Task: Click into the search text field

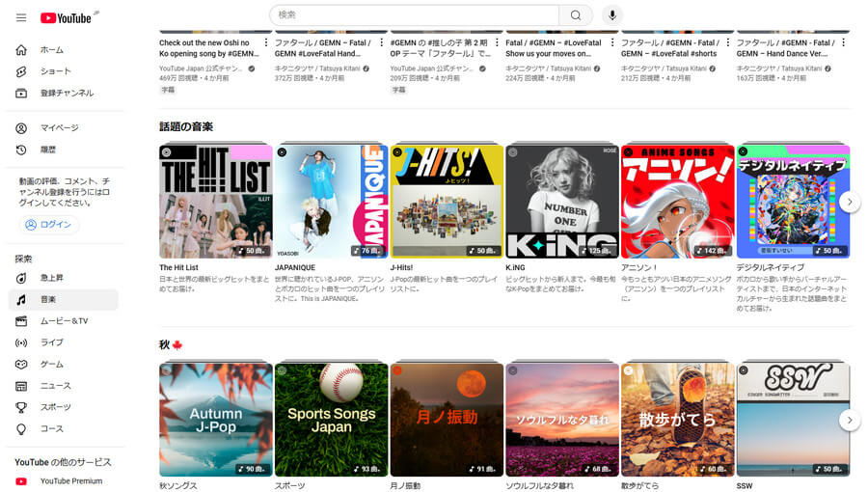Action: 415,15
